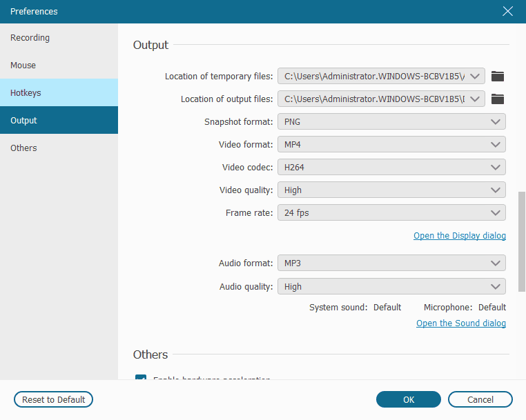Open the Snapshot format dropdown
This screenshot has height=420, width=526.
(x=391, y=121)
